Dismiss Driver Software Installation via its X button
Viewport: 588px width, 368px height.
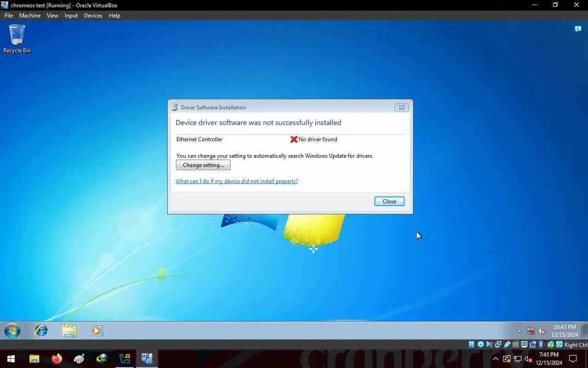point(401,107)
